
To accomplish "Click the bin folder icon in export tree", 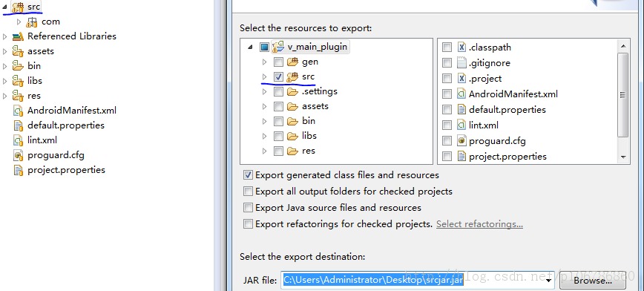I will click(292, 121).
